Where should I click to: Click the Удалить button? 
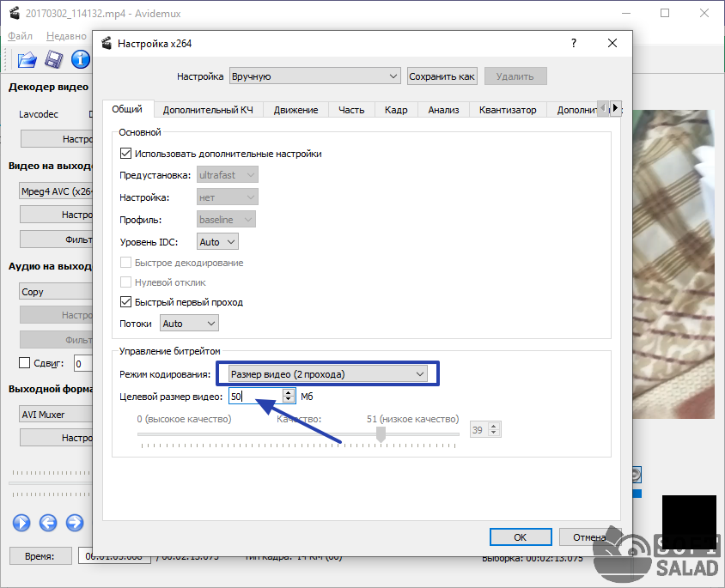(x=515, y=76)
